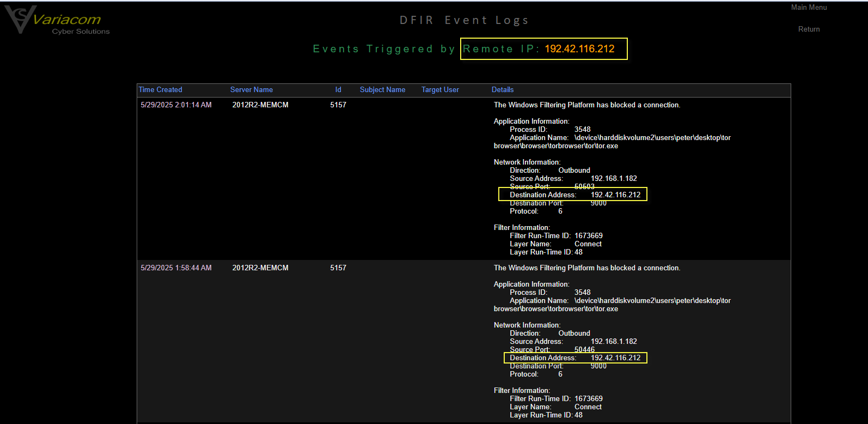Viewport: 868px width, 424px height.
Task: Click event Id 5157 in the second row
Action: click(338, 268)
